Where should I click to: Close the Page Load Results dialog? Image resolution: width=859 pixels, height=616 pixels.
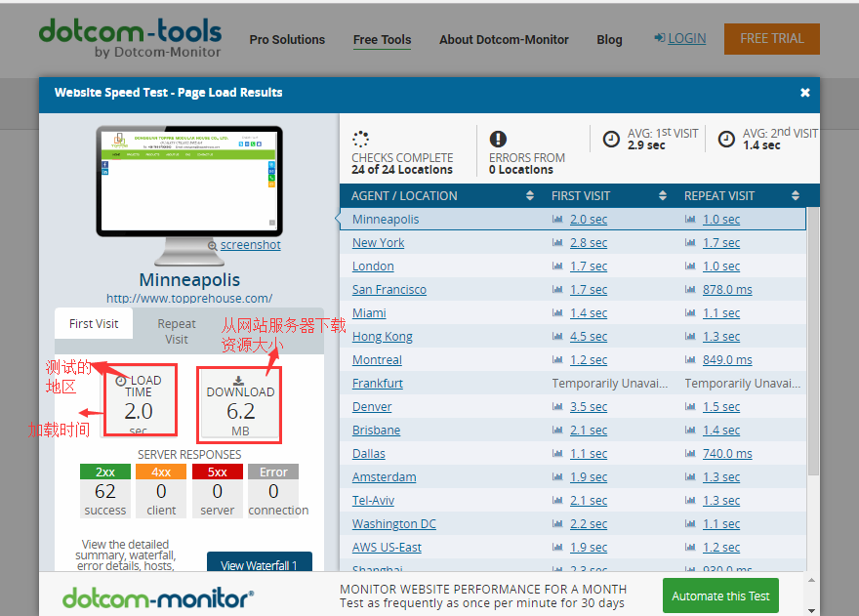pos(804,93)
